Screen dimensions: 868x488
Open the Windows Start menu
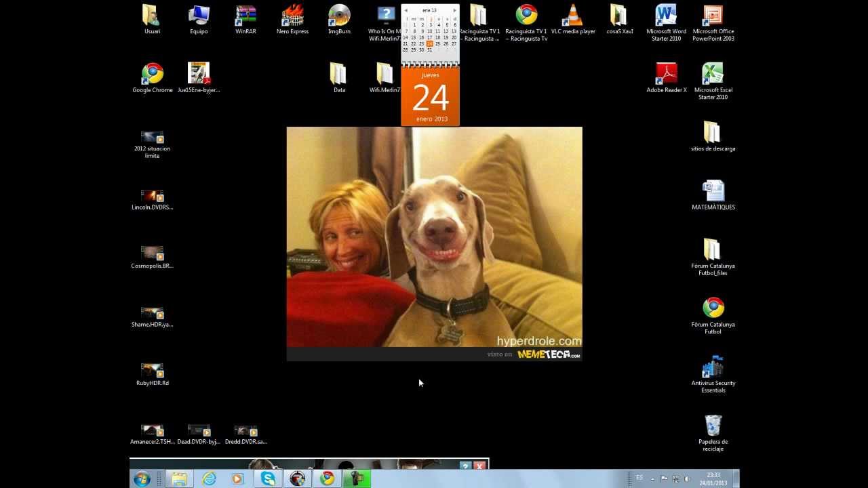tap(142, 479)
